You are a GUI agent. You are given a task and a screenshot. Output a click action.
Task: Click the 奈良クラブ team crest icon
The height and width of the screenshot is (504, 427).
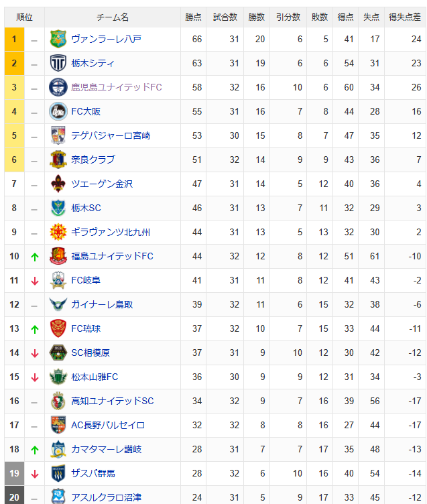[58, 160]
